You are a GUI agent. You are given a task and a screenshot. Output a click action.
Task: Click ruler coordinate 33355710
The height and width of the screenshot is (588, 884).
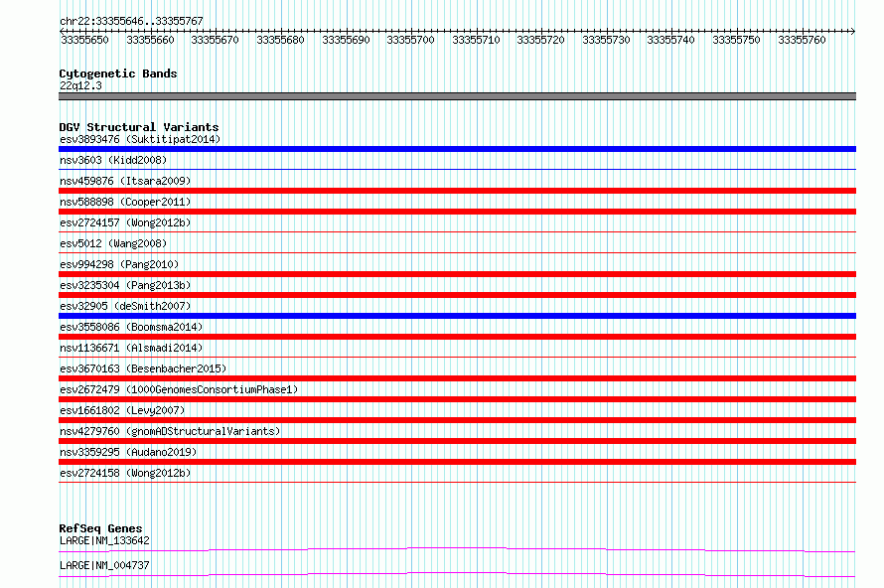[x=476, y=40]
